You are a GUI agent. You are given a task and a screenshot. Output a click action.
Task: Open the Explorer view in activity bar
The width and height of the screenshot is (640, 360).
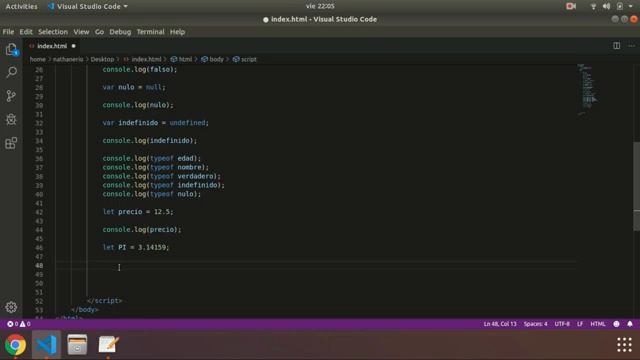pyautogui.click(x=11, y=49)
